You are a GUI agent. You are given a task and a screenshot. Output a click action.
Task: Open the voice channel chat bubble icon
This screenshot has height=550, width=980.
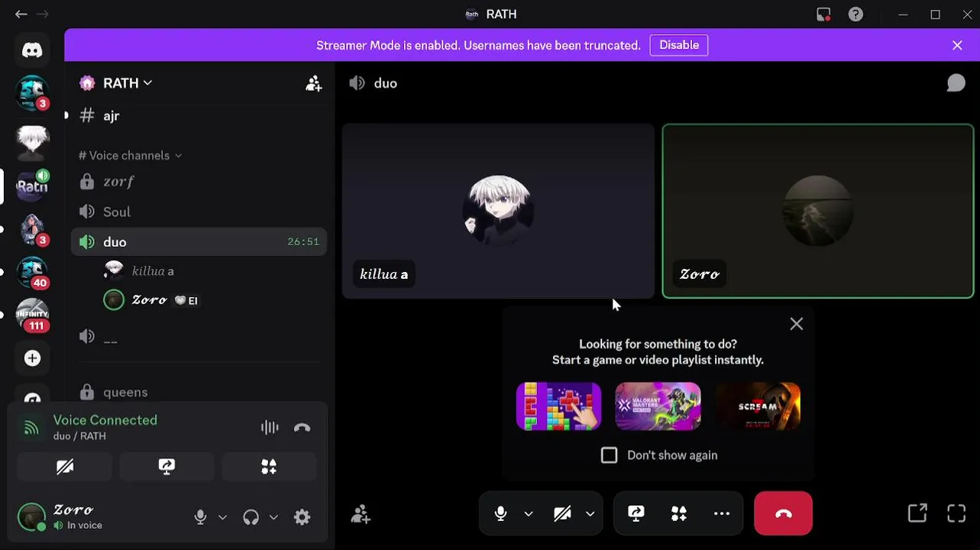956,83
